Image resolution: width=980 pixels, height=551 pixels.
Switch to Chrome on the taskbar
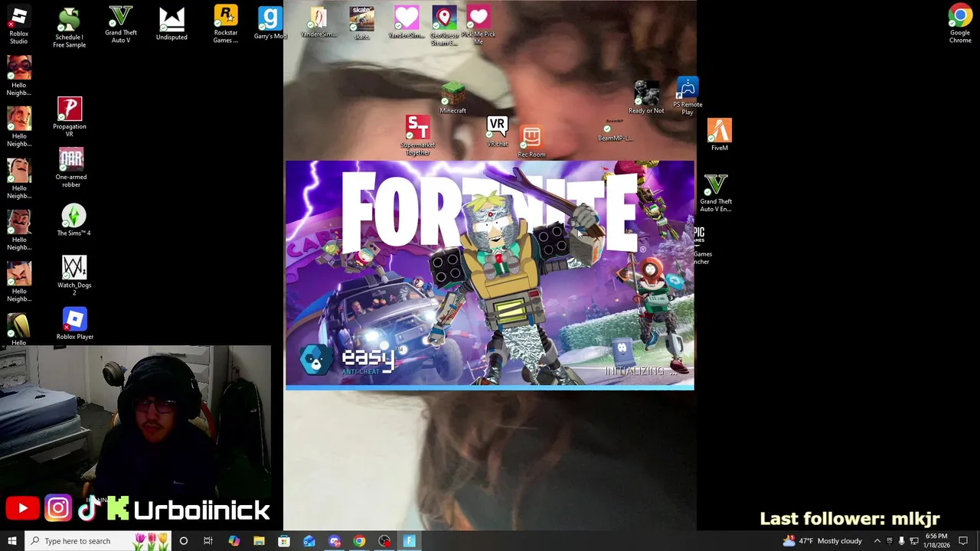[x=359, y=541]
